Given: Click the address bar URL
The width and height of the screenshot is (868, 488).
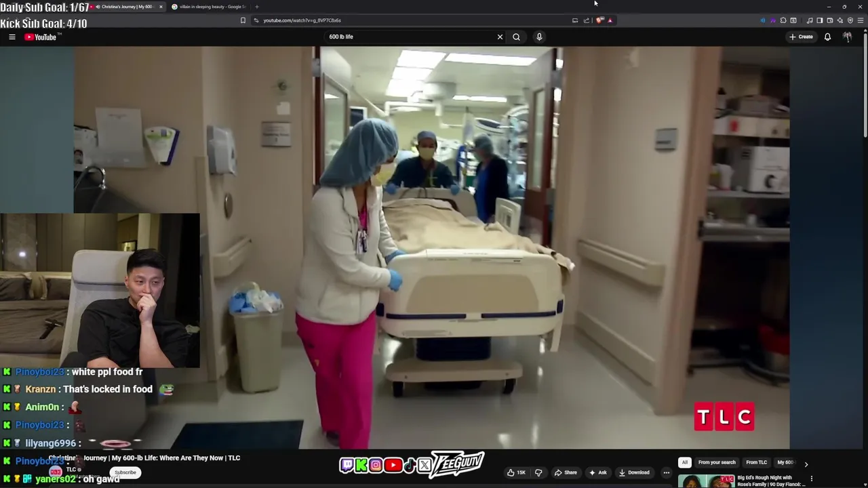Looking at the screenshot, I should point(302,20).
